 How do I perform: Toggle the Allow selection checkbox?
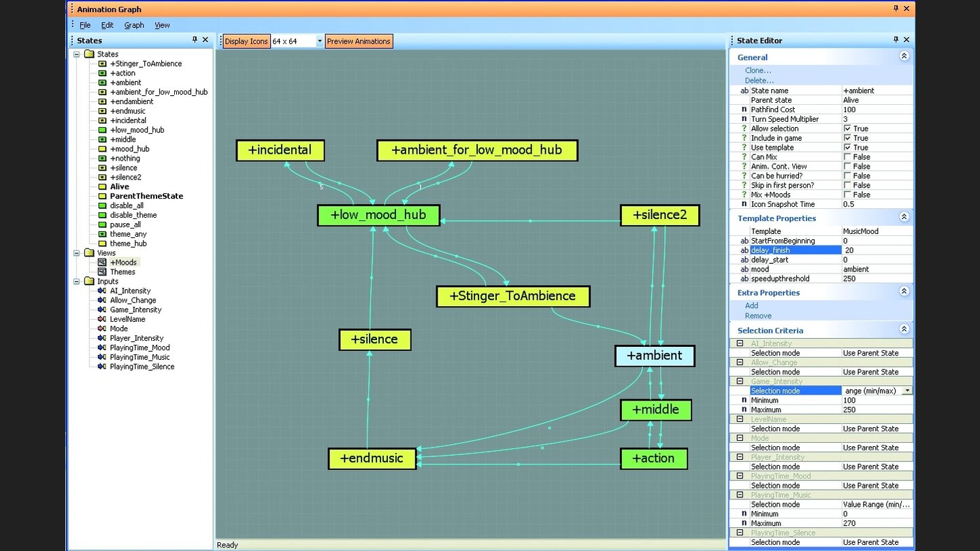[847, 129]
